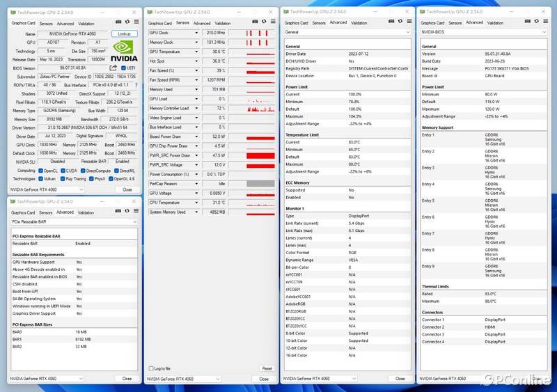This screenshot has width=557, height=392.
Task: Open the Board Power Draw sensor dropdown
Action: tap(196, 136)
